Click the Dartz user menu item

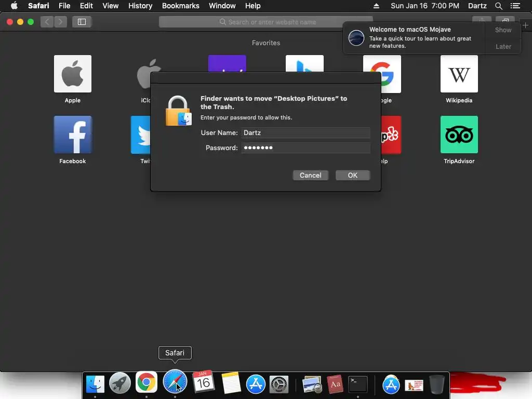coord(477,6)
